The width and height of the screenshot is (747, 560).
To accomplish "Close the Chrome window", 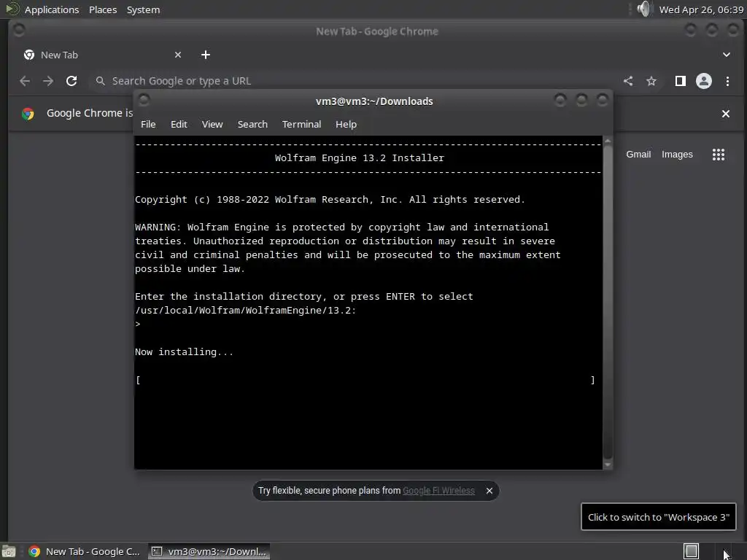I will coord(733,31).
